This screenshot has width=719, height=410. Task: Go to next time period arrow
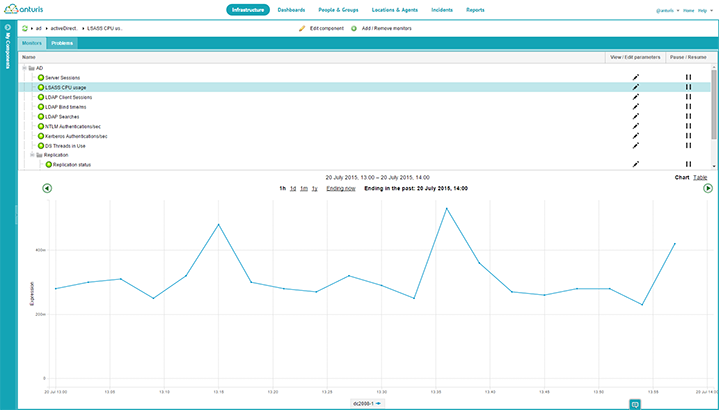tap(708, 188)
